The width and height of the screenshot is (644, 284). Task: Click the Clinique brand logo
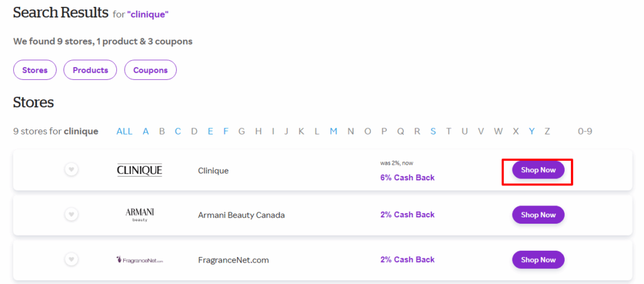140,170
